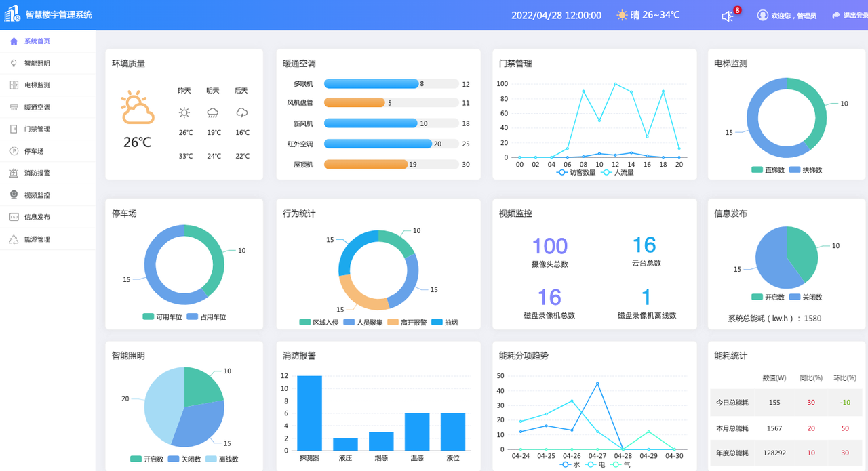868x471 pixels.
Task: Toggle 离开报警 legend in behavior chart
Action: click(407, 322)
